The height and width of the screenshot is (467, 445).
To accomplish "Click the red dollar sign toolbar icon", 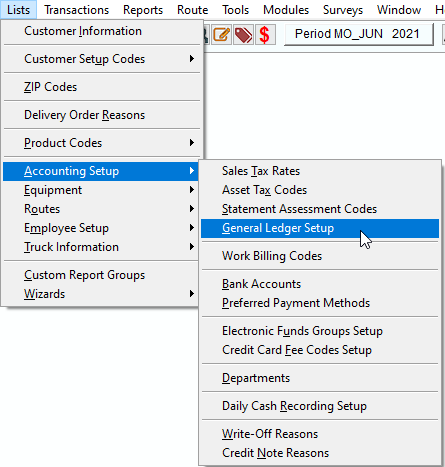I will pyautogui.click(x=265, y=35).
